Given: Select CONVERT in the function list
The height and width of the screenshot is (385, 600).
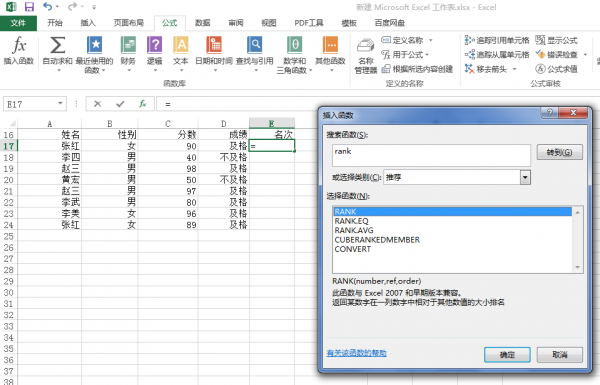Looking at the screenshot, I should point(453,249).
